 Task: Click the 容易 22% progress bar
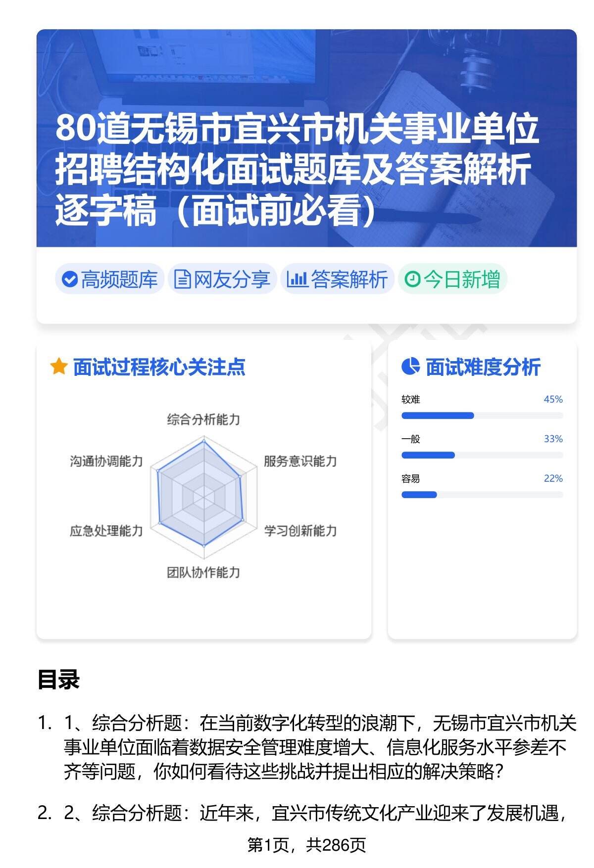[482, 495]
